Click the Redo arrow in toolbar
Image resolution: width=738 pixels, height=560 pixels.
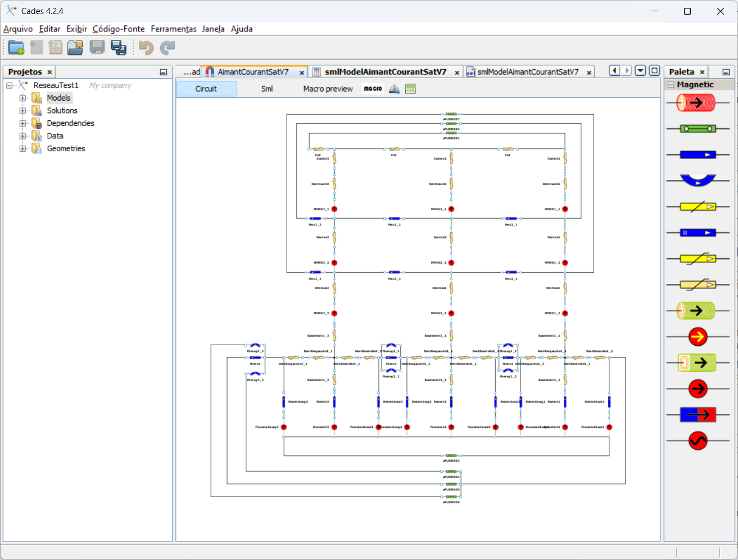(x=167, y=48)
